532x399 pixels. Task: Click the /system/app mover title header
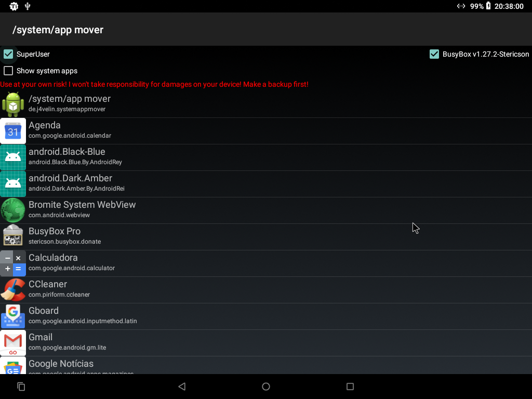(58, 30)
